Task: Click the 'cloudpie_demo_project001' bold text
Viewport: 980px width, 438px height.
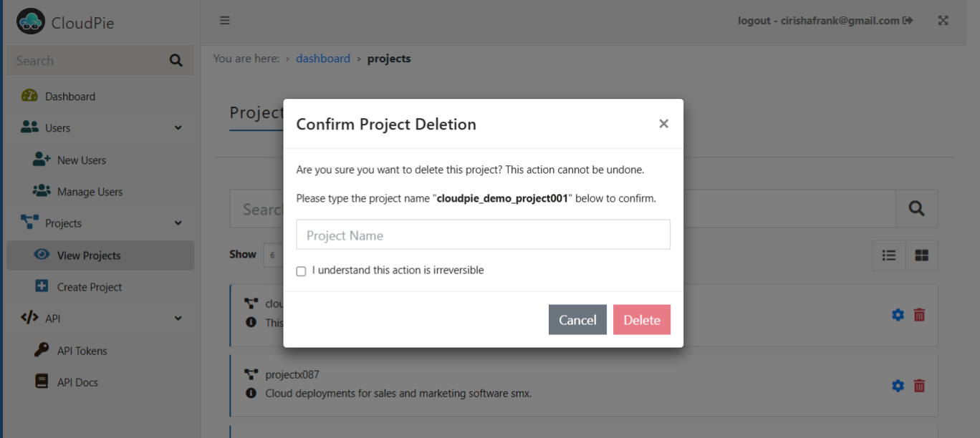Action: (x=502, y=198)
